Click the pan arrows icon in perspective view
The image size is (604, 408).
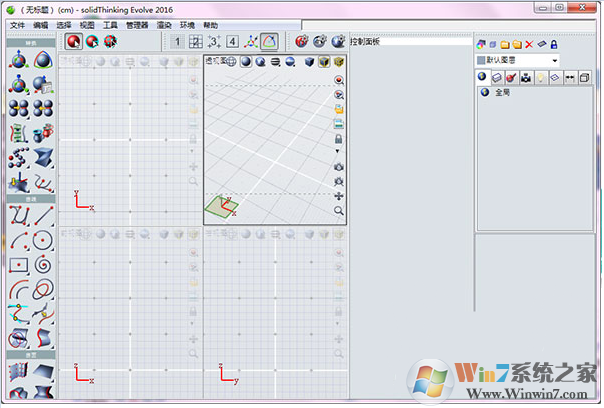click(338, 196)
